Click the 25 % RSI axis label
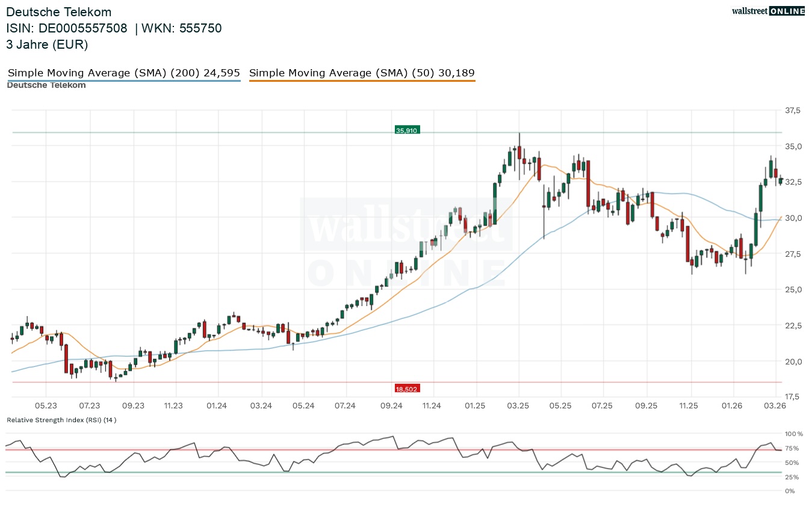This screenshot has height=507, width=812. tap(792, 477)
